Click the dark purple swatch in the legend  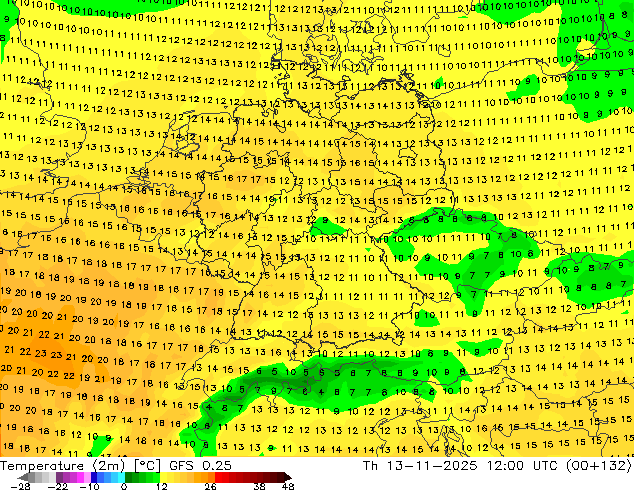coord(59,477)
